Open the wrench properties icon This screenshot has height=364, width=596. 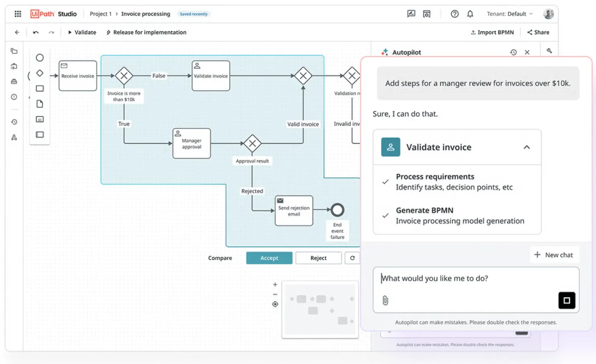(549, 51)
